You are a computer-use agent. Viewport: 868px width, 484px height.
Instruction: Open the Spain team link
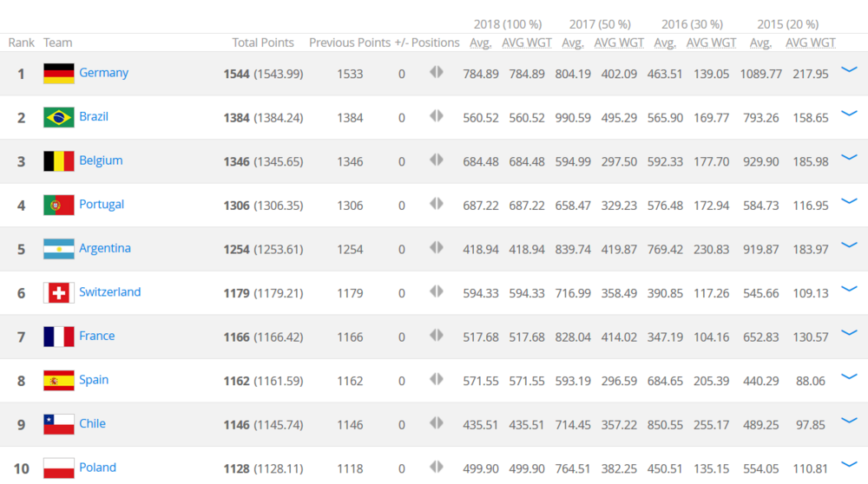pyautogui.click(x=94, y=380)
